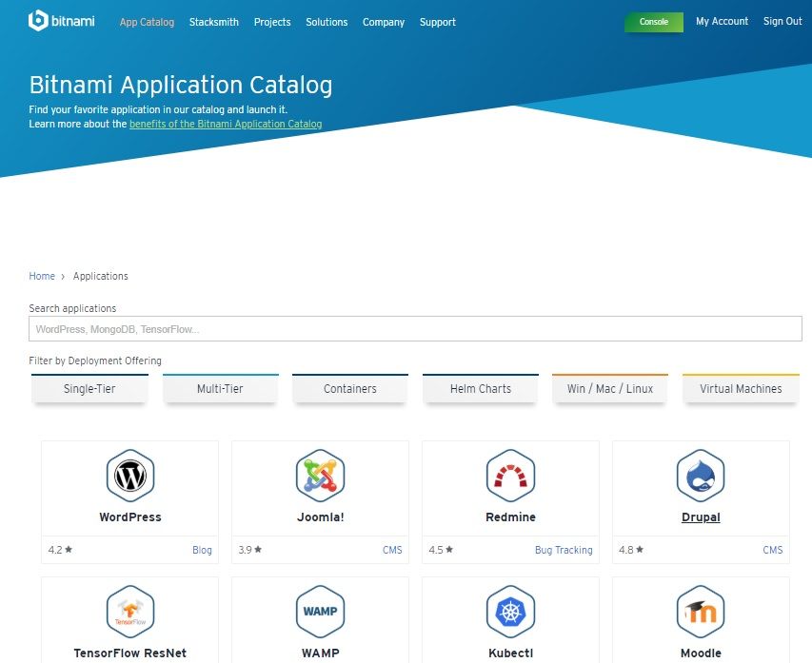Follow the benefits of Bitnami Application Catalog link
The height and width of the screenshot is (663, 812).
pos(226,124)
